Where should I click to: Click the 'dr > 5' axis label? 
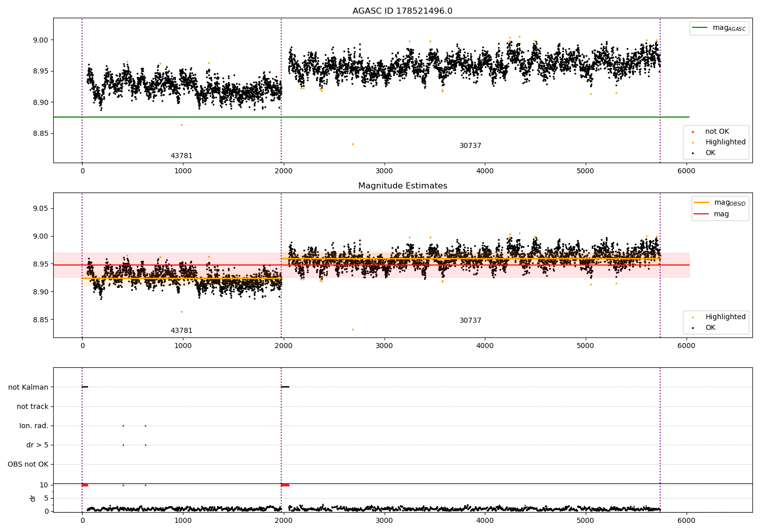click(x=37, y=445)
